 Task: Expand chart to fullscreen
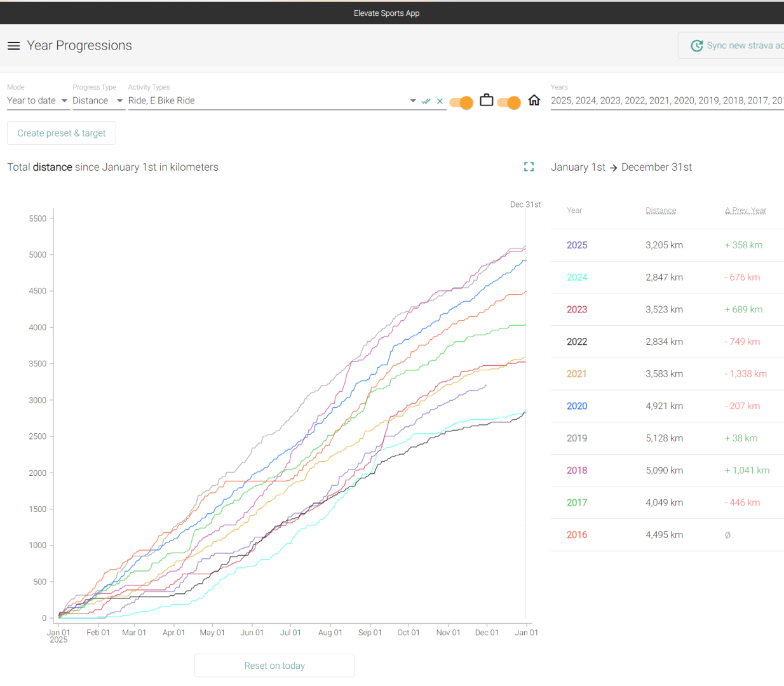529,166
